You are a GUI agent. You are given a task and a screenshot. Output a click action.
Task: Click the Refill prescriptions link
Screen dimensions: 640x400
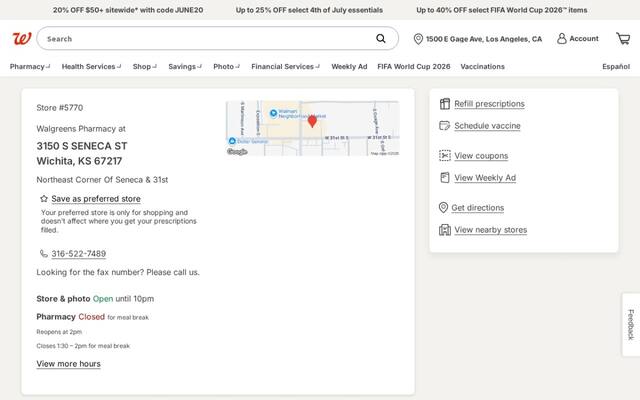click(x=489, y=104)
